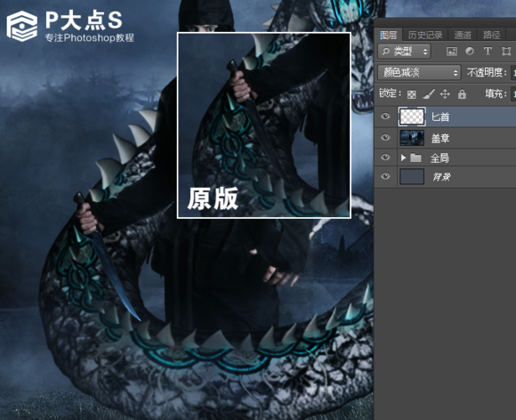Switch to the 图层 tab
Viewport: 516px width, 420px height.
point(388,35)
